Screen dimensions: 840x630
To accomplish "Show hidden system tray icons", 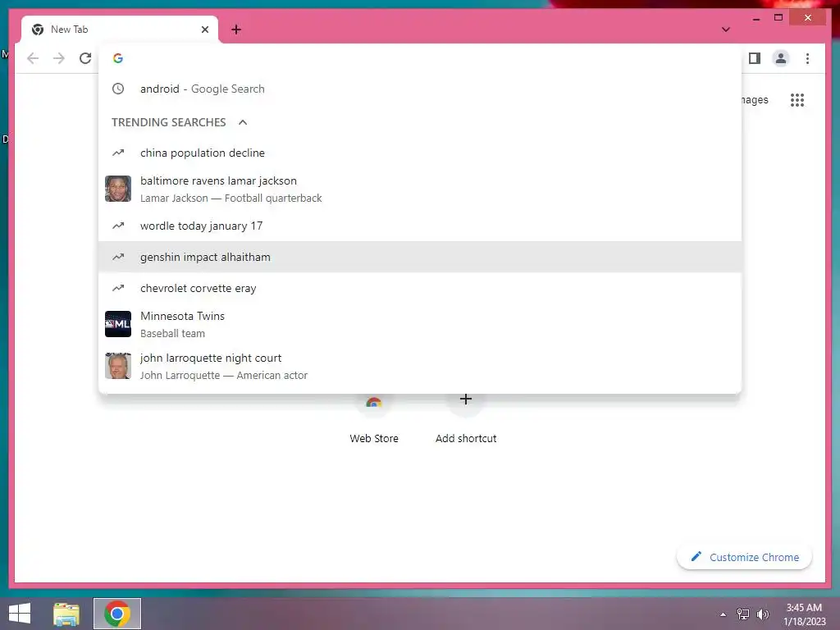I will pyautogui.click(x=724, y=614).
